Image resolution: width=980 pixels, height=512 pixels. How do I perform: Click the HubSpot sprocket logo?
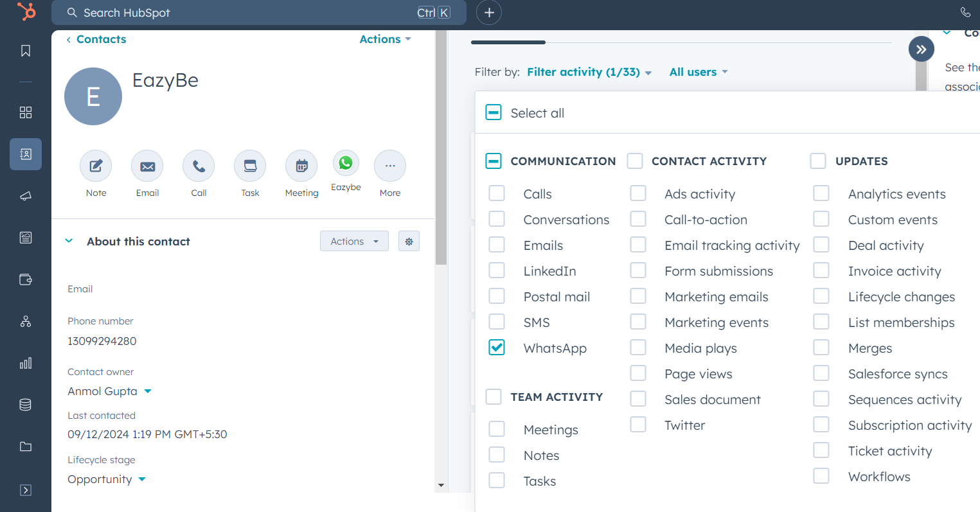tap(26, 12)
